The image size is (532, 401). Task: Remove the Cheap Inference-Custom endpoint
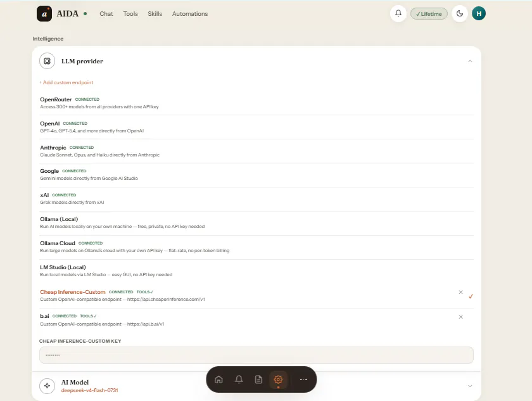click(461, 292)
